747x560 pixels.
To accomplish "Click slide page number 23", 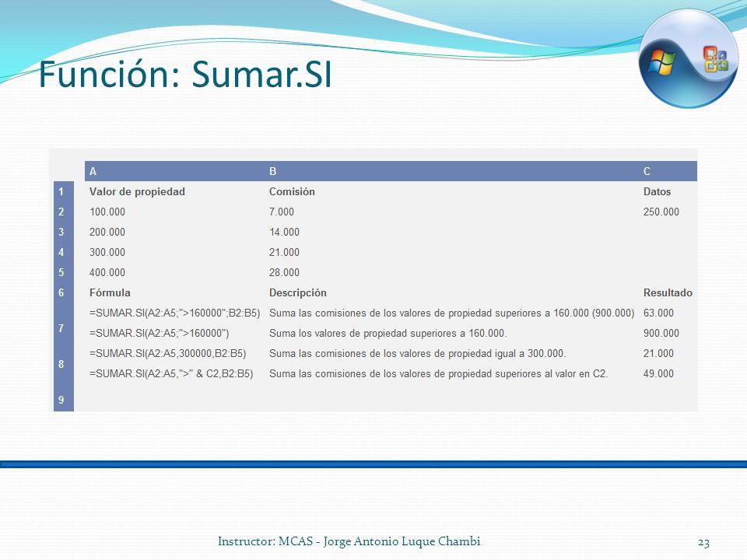I will (x=703, y=542).
